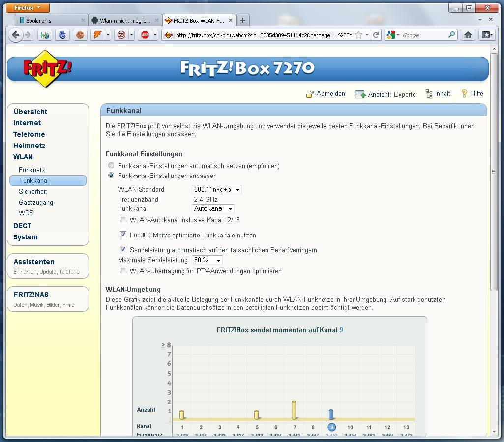Click the image toolbar icon beside Forward
The image size is (504, 442).
[45, 35]
